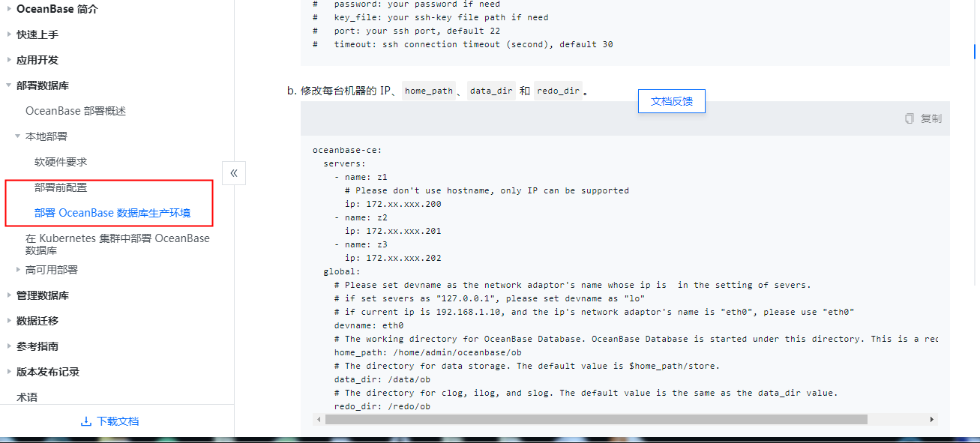Click the line 'data_dir: /data/ob'

click(x=382, y=379)
